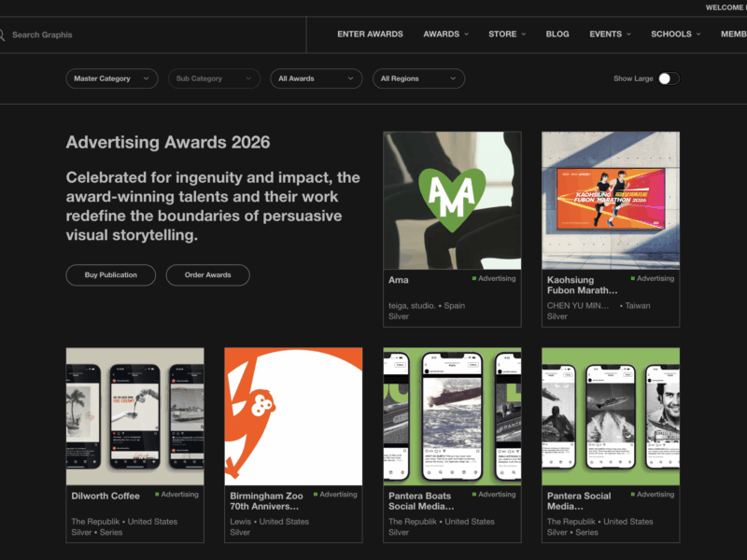The image size is (747, 560).
Task: Open the Kaohsiung Fubon Marathon billboard image
Action: click(611, 200)
